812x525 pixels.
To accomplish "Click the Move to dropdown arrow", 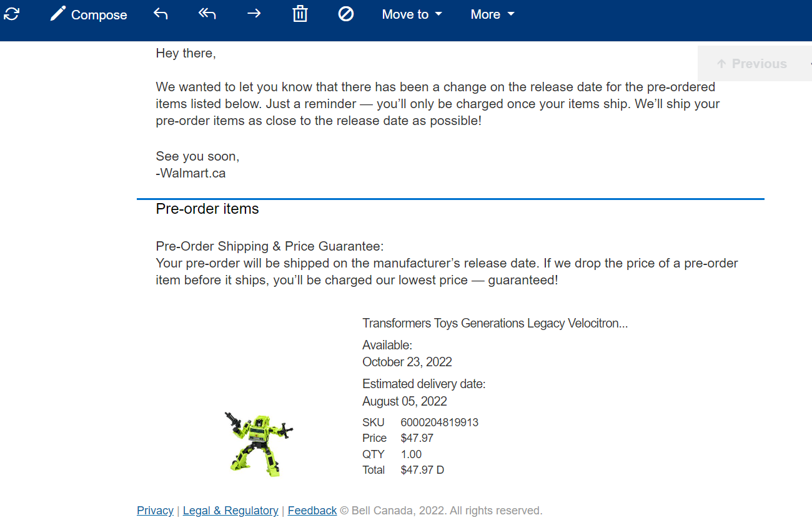I will click(438, 14).
